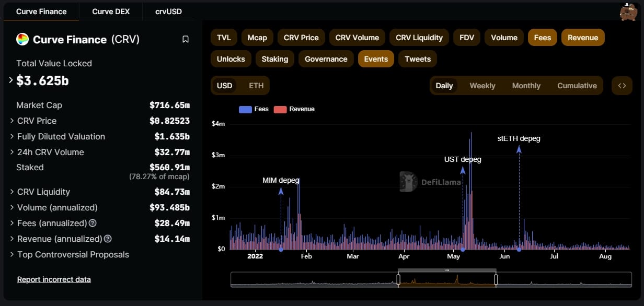Open the crvUSD tab
Viewport: 644px width, 306px height.
168,11
